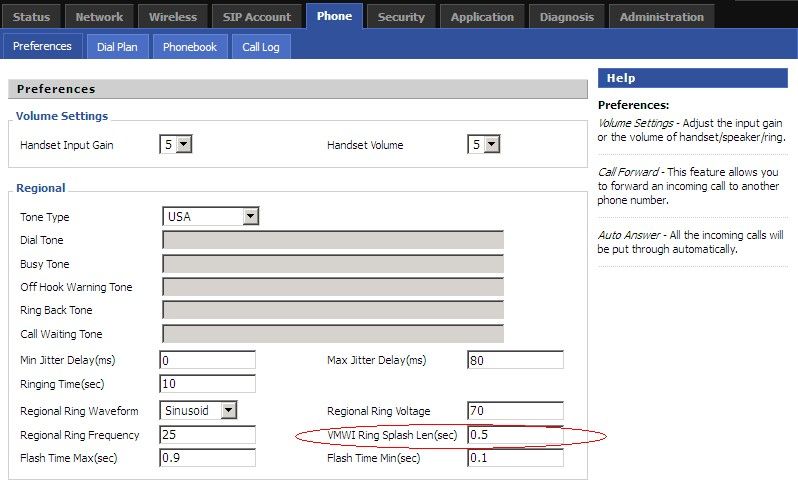Select the Phonebook sub-tab
Viewport: 798px width, 484px height.
pos(190,47)
